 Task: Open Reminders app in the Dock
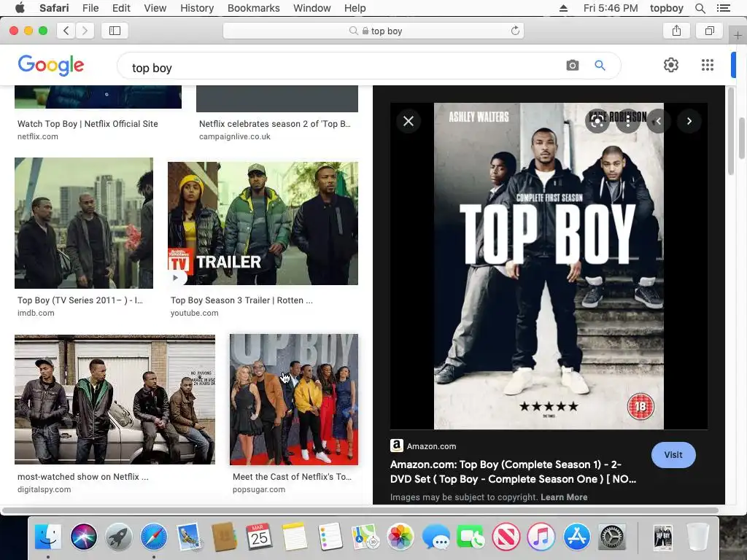click(x=330, y=537)
